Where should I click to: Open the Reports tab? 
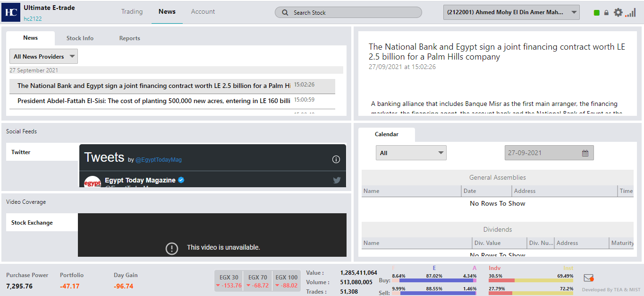[x=129, y=38]
